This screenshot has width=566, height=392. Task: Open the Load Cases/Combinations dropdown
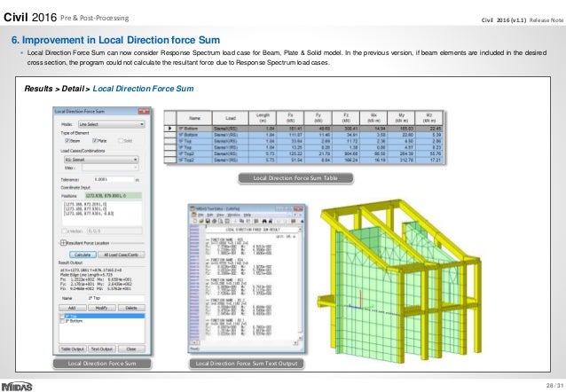point(101,160)
